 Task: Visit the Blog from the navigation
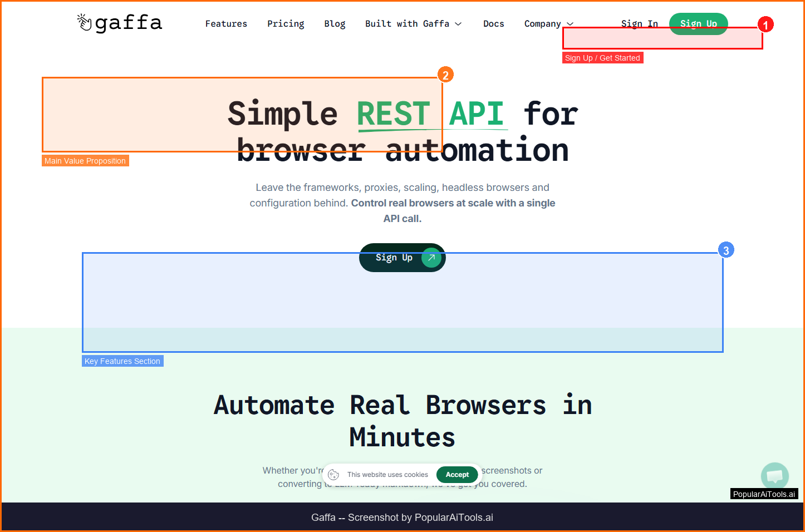(x=335, y=24)
